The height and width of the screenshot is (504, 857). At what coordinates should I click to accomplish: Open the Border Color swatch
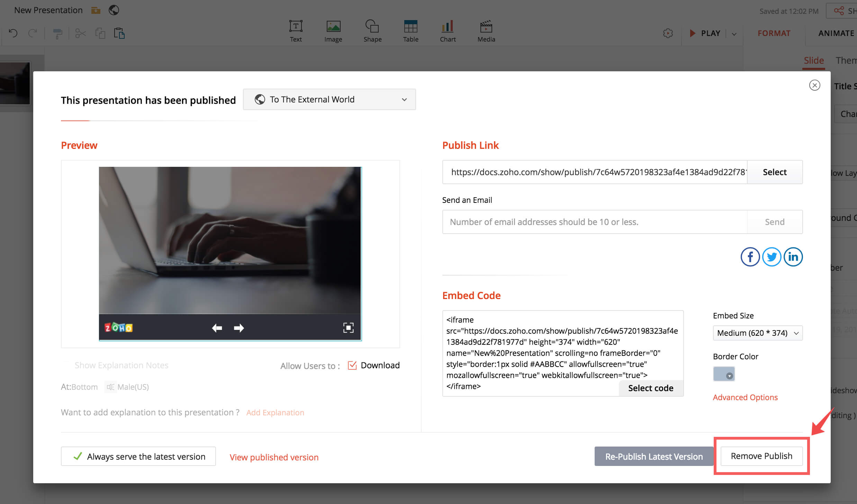tap(724, 374)
